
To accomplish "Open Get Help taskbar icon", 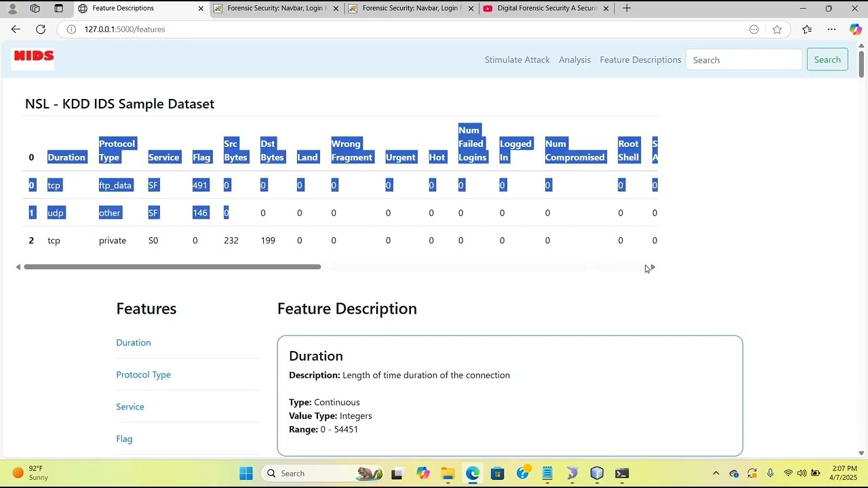I will pyautogui.click(x=523, y=473).
